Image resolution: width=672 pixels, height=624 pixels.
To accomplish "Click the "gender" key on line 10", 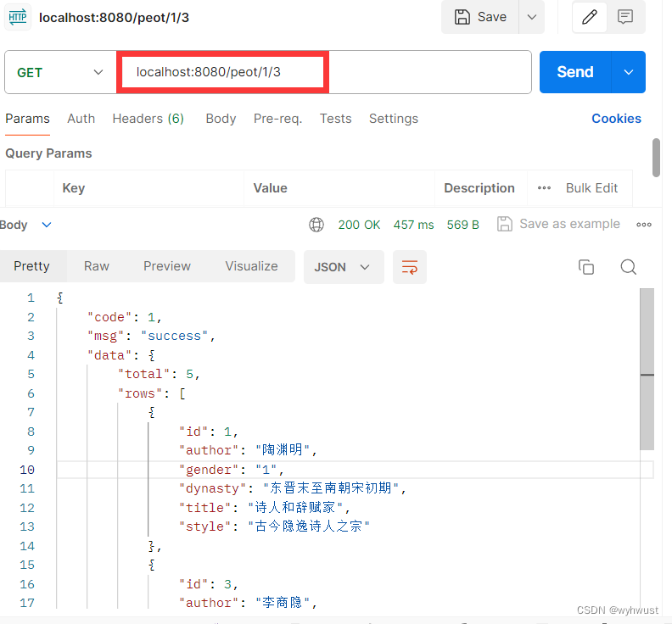I will tap(209, 470).
